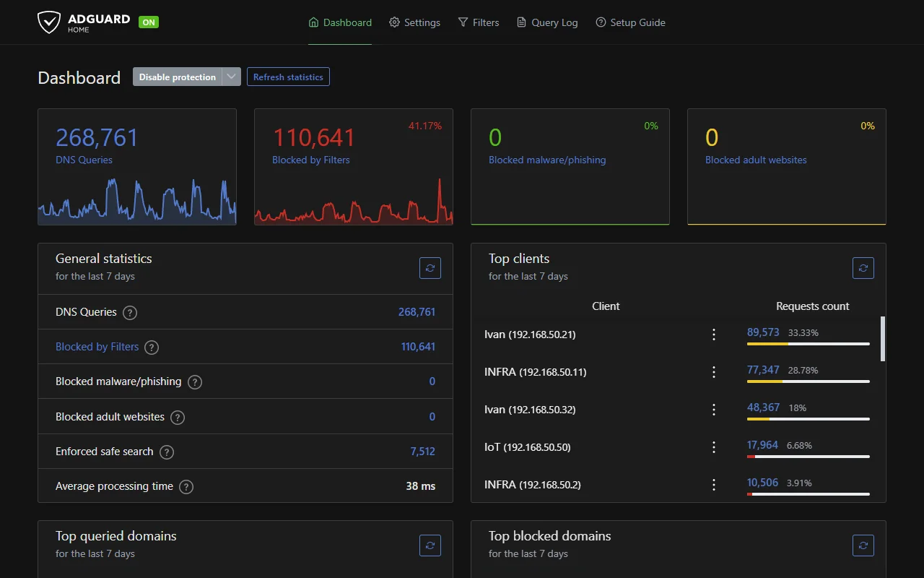Open help for Average processing time

[186, 487]
